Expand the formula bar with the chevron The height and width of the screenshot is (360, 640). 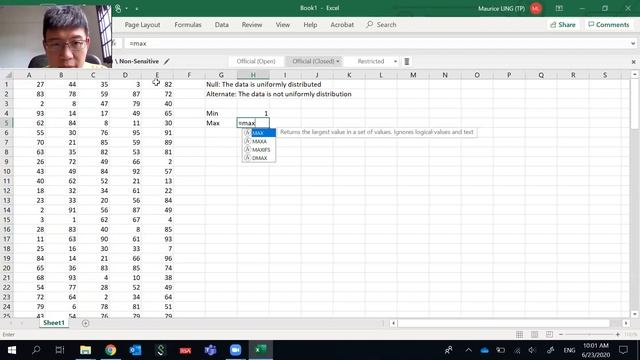633,43
